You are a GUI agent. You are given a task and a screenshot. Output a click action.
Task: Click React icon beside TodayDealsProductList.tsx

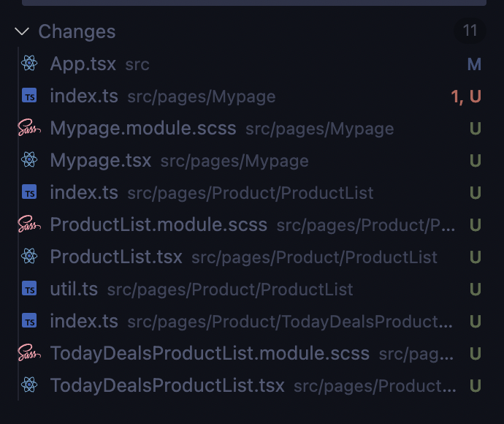click(x=29, y=385)
